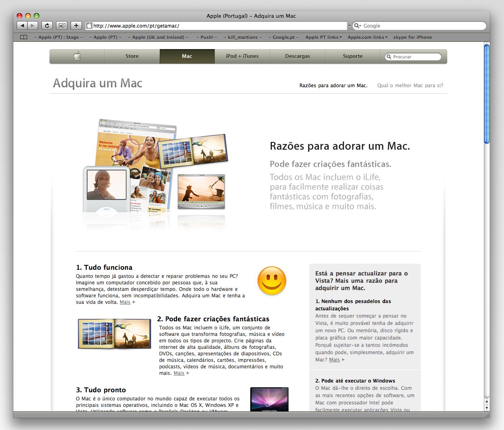This screenshot has height=430, width=504.
Task: Open the Suporte section
Action: tap(352, 56)
